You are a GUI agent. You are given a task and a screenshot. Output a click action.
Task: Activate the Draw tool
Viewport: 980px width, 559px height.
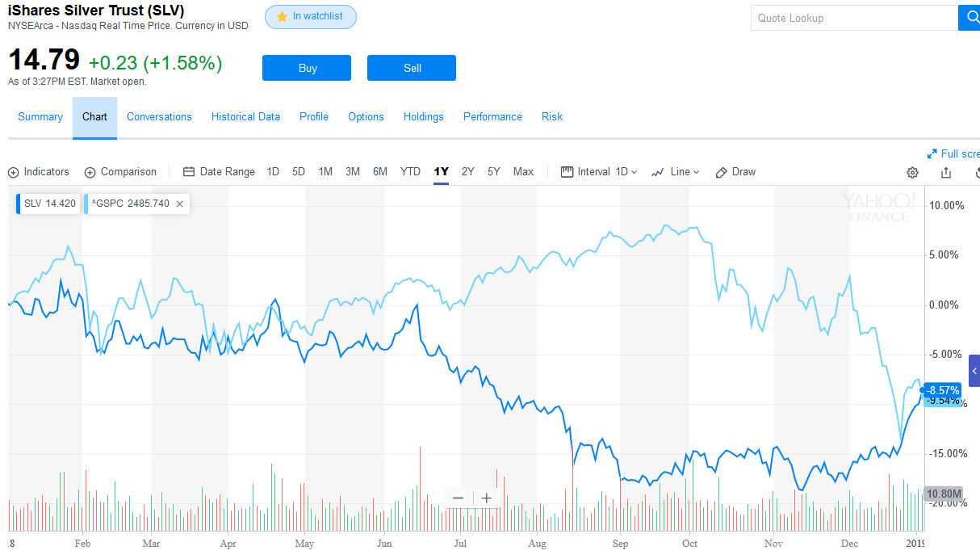click(735, 172)
